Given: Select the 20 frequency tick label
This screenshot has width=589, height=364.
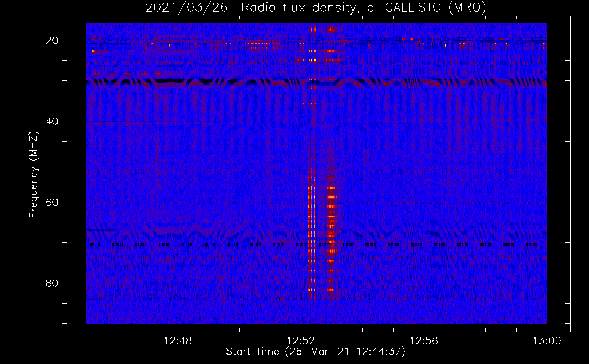Looking at the screenshot, I should pyautogui.click(x=52, y=40).
